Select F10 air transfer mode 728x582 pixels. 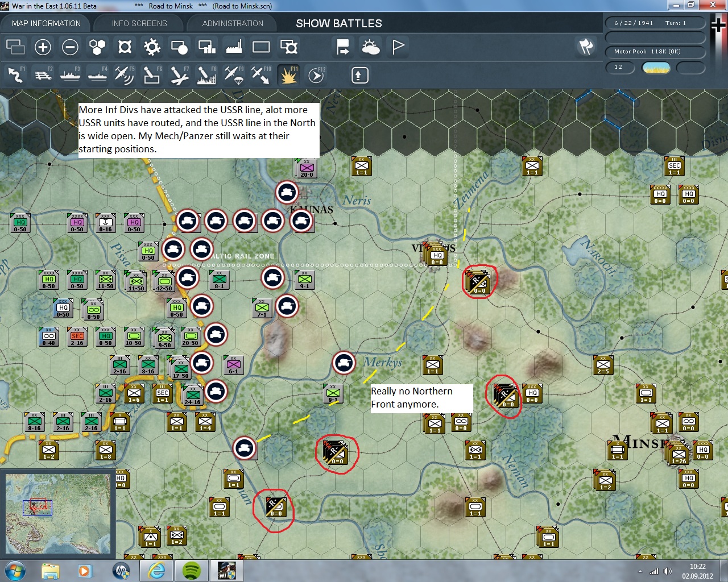tap(261, 75)
